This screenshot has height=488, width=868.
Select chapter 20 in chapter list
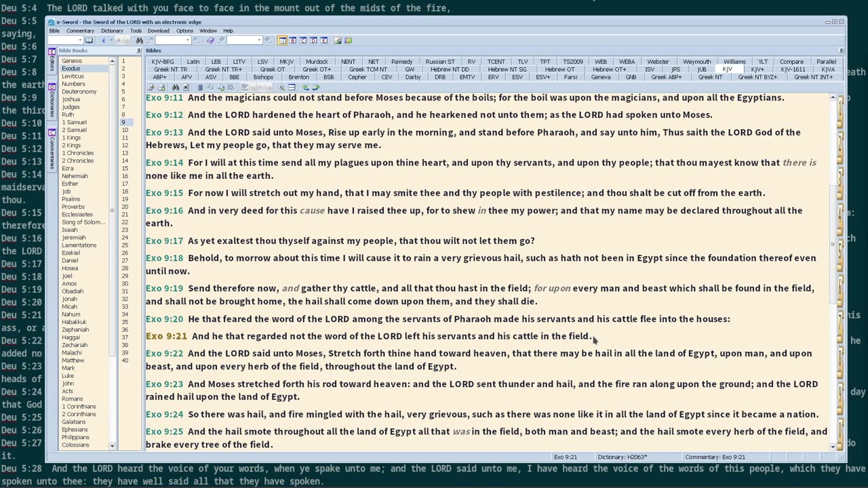125,207
